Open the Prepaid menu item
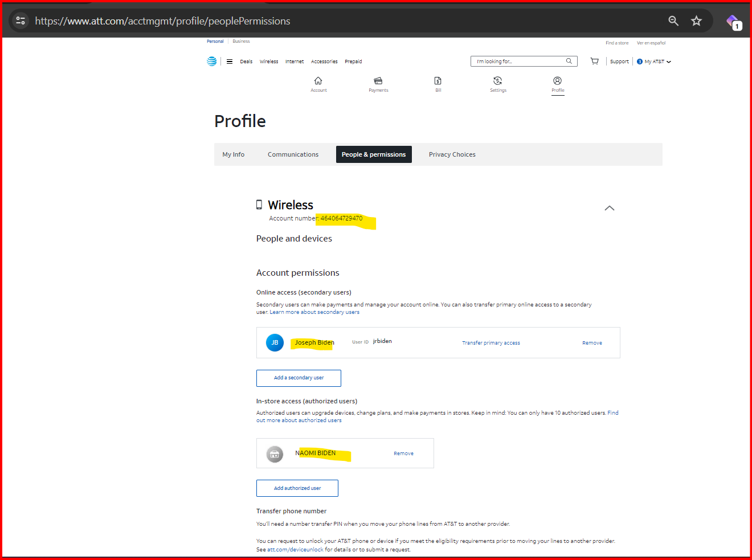Screen dimensions: 752x560 coord(353,62)
